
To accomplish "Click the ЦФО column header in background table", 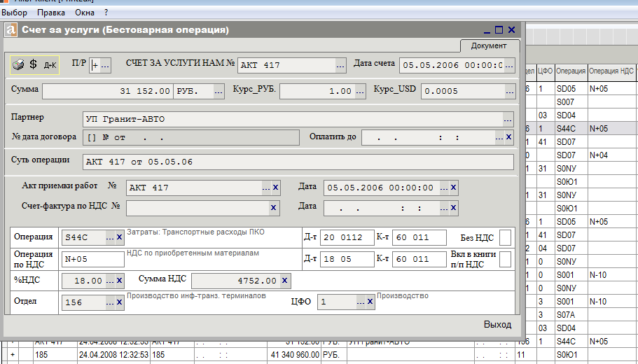I will 546,71.
